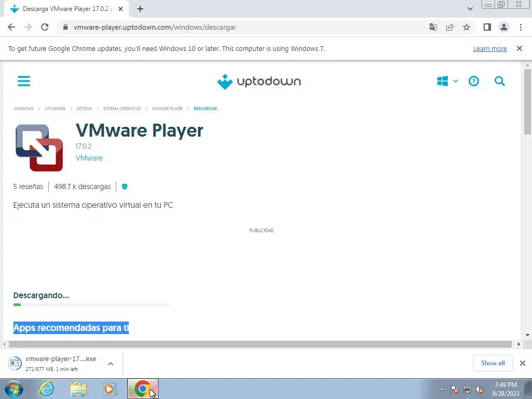Viewport: 532px width, 399px height.
Task: Click the VMware Player app icon
Action: [x=39, y=148]
